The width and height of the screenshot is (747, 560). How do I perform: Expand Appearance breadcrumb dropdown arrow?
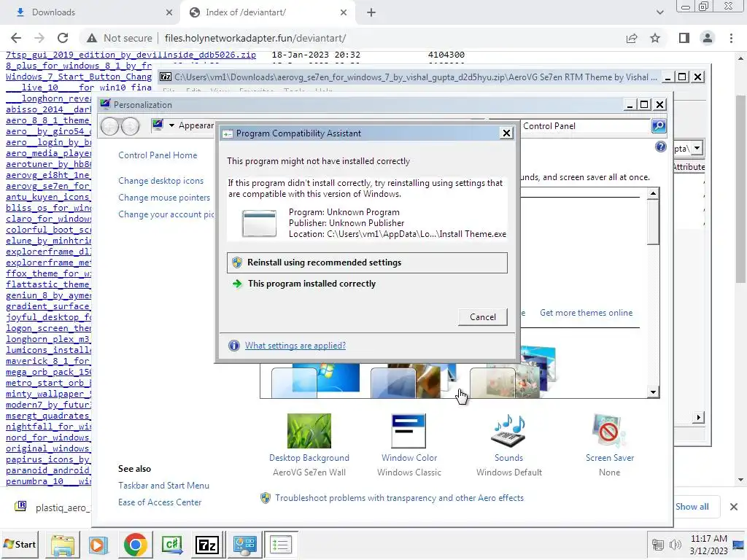[171, 125]
